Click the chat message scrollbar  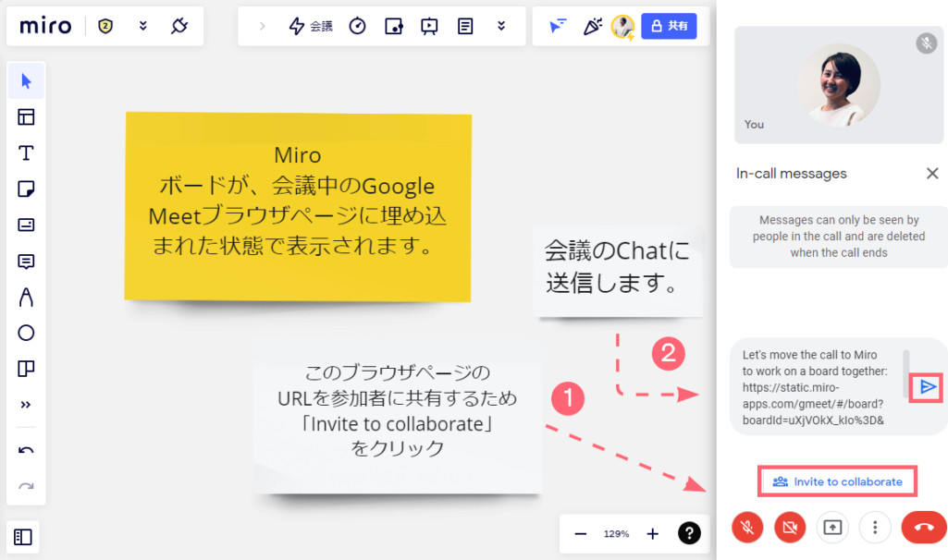point(905,372)
